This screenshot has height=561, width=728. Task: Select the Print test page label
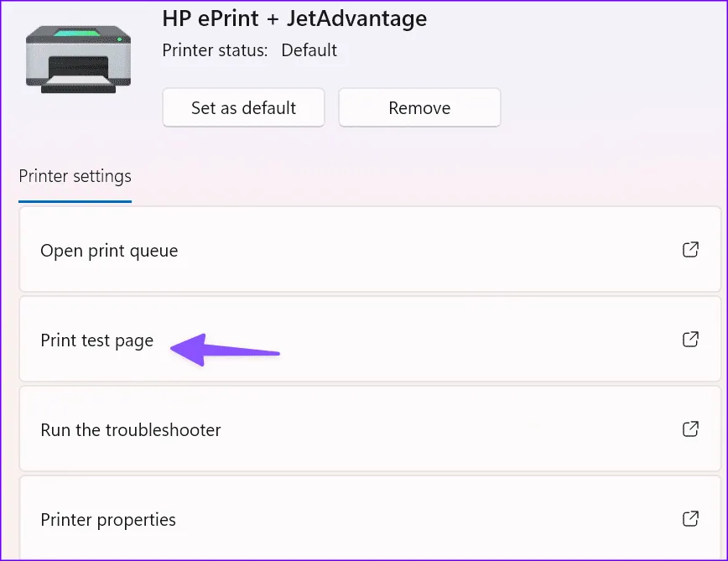(96, 340)
